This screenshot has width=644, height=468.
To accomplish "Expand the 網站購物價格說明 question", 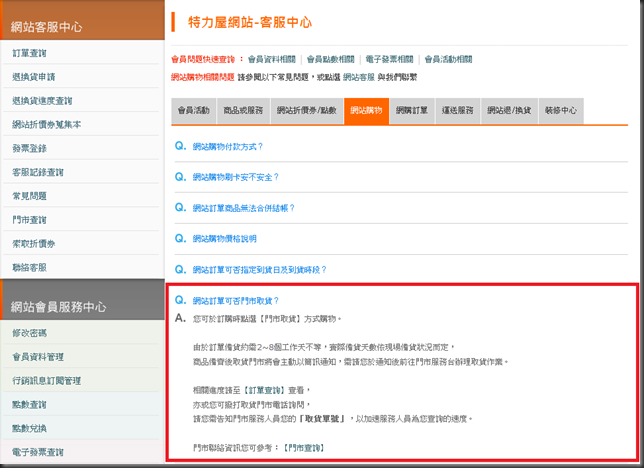I will pyautogui.click(x=224, y=239).
